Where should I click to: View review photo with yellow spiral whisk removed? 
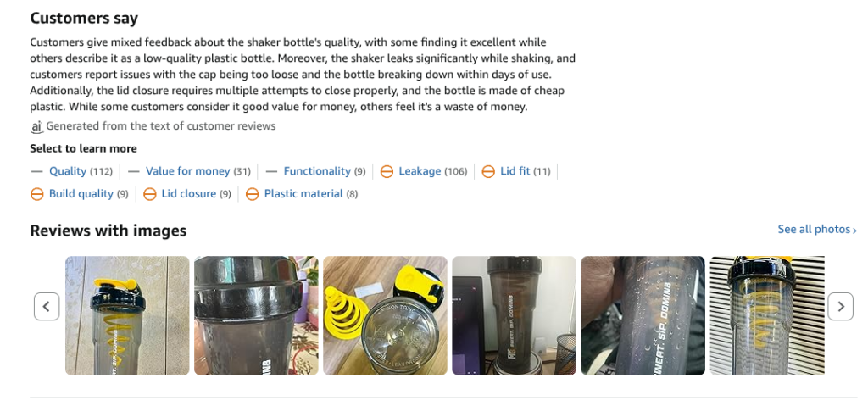[x=386, y=315]
